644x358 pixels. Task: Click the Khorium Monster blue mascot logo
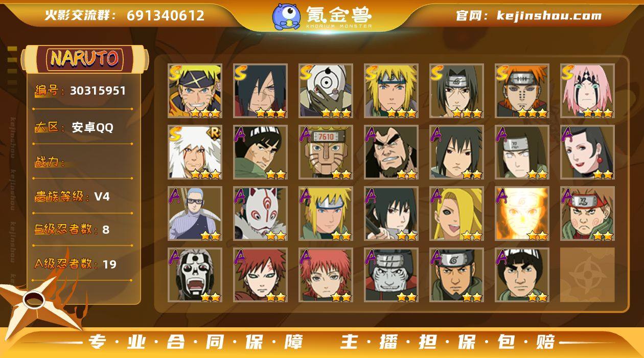286,16
